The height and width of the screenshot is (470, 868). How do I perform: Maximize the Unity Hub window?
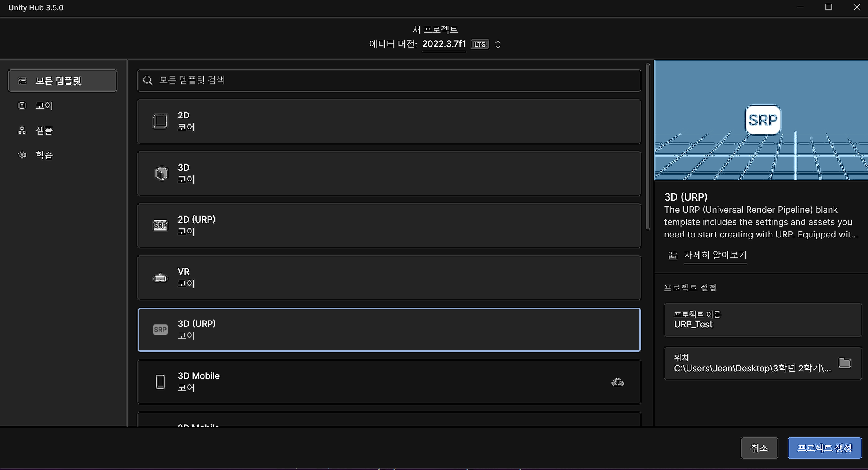coord(829,7)
